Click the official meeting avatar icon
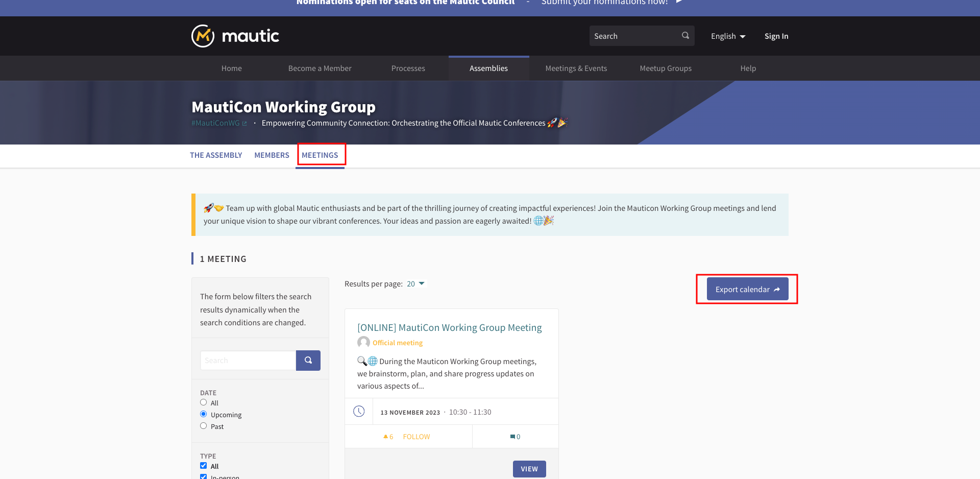Viewport: 980px width, 479px height. [363, 342]
